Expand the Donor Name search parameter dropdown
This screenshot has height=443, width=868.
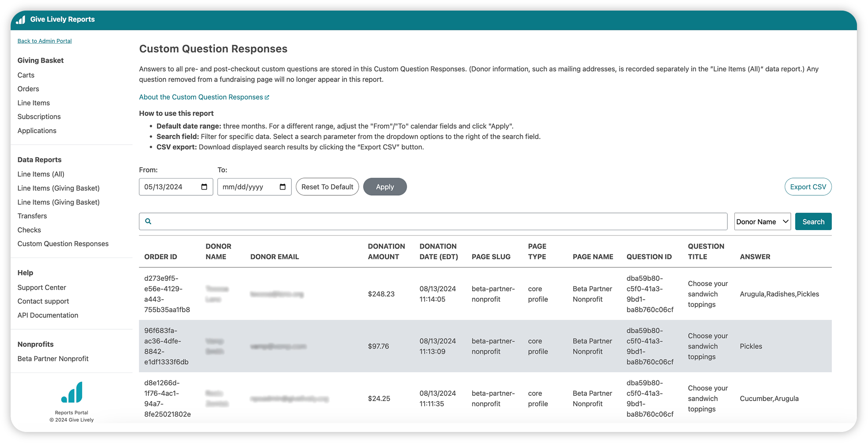762,222
